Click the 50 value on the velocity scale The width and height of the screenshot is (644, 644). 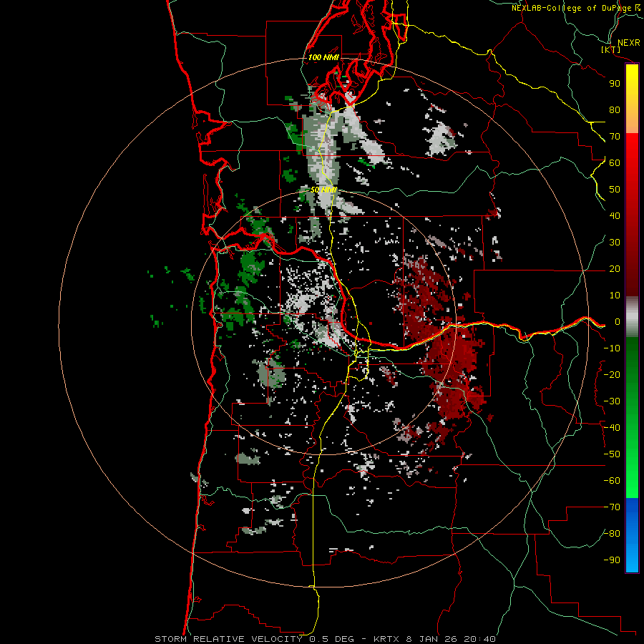(x=615, y=190)
